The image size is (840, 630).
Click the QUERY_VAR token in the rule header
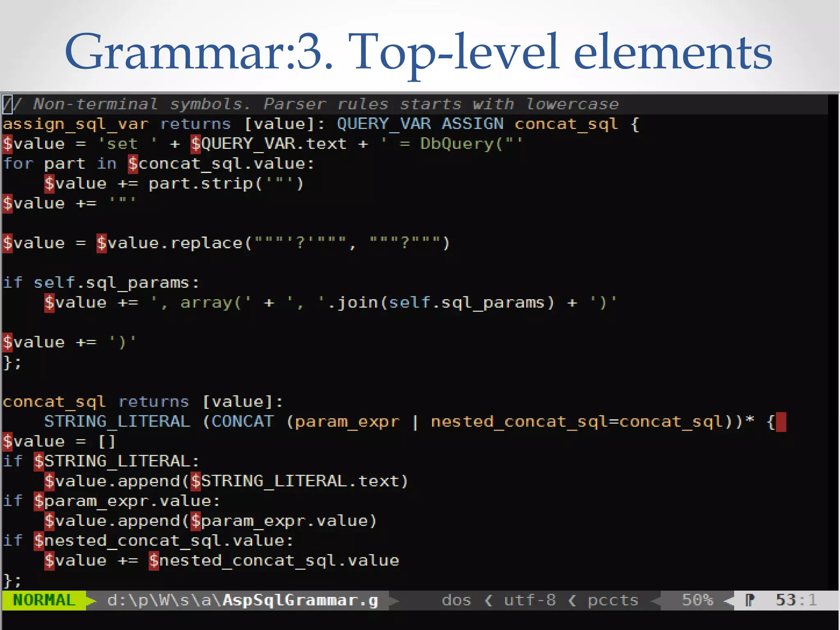384,124
